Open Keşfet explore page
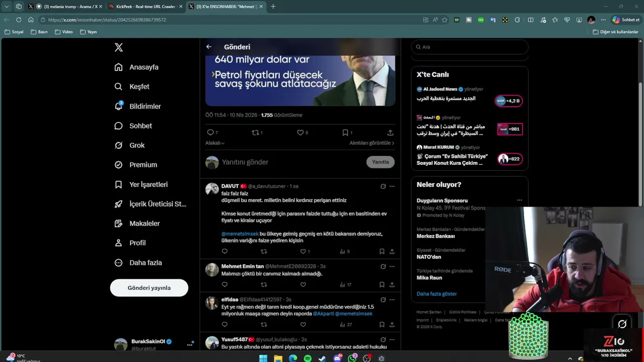Image resolution: width=644 pixels, height=362 pixels. (x=132, y=86)
